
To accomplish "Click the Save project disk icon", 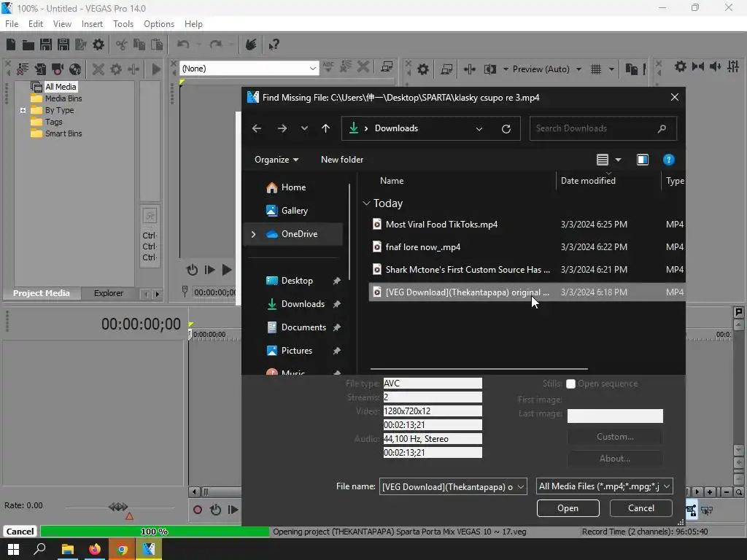I will click(x=46, y=44).
